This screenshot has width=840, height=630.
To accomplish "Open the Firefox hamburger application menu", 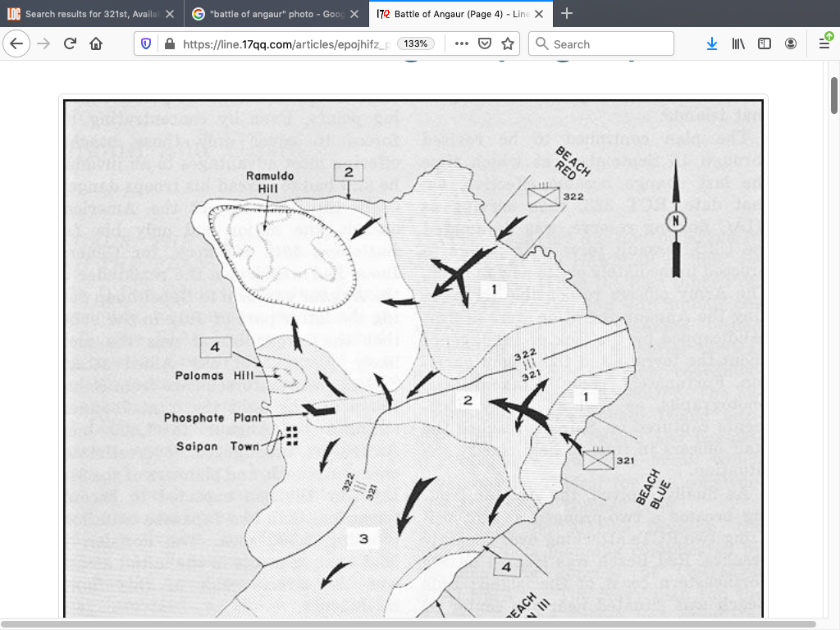I will point(824,44).
